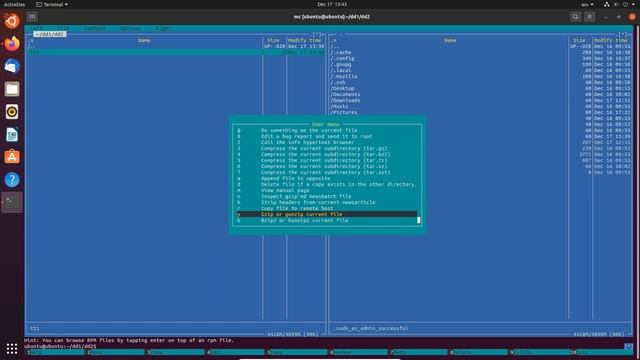This screenshot has height=360, width=640.
Task: Open the File menu in mc
Action: pyautogui.click(x=63, y=29)
